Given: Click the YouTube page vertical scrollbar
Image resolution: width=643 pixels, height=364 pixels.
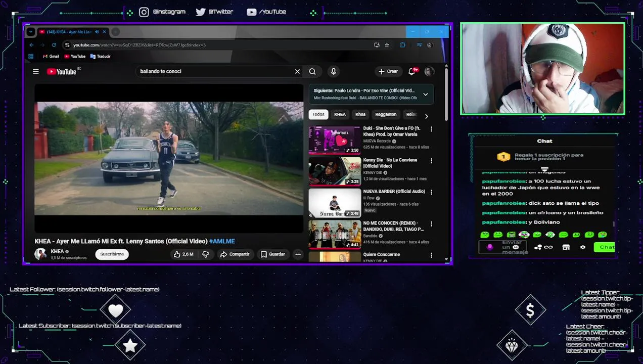Looking at the screenshot, I should tap(446, 94).
